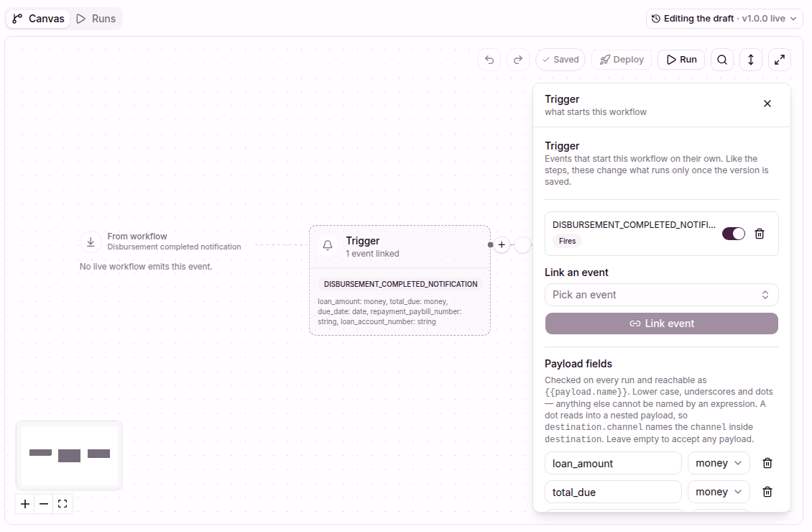Click the From workflow download icon
Viewport: 812px width, 532px height.
[91, 242]
